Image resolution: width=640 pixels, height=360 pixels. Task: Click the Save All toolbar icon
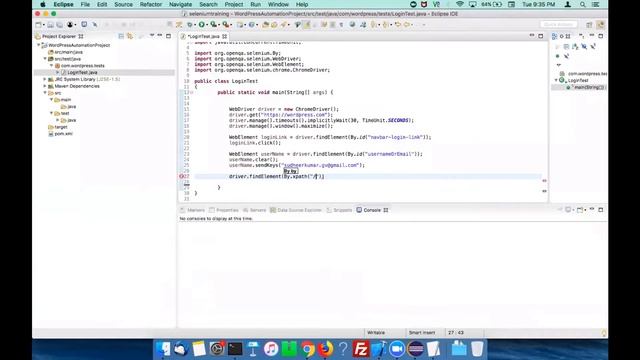click(x=60, y=24)
